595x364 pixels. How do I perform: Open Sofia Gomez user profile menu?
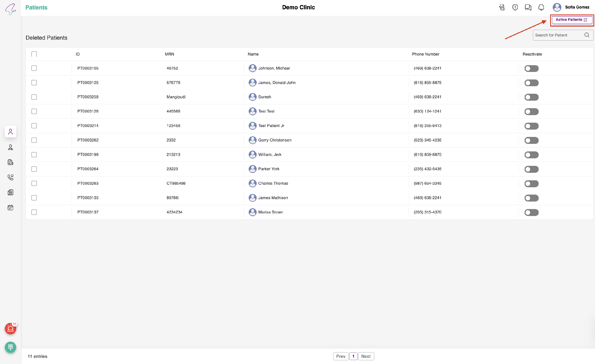click(571, 7)
